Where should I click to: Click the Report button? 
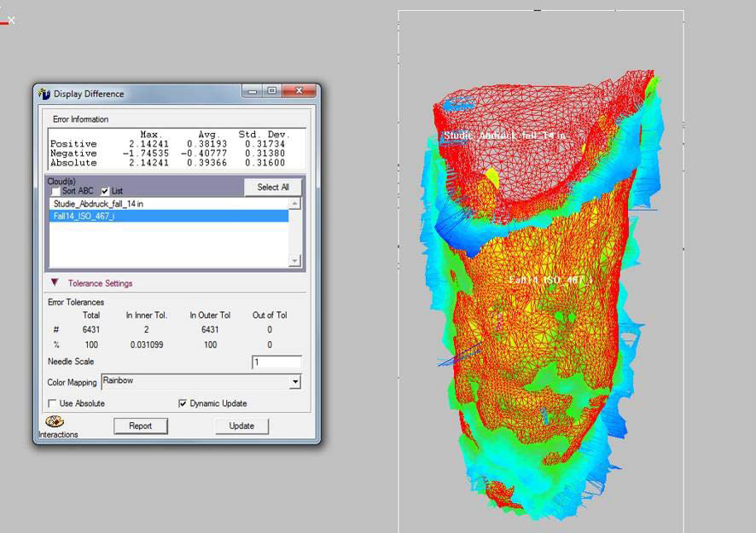[140, 426]
